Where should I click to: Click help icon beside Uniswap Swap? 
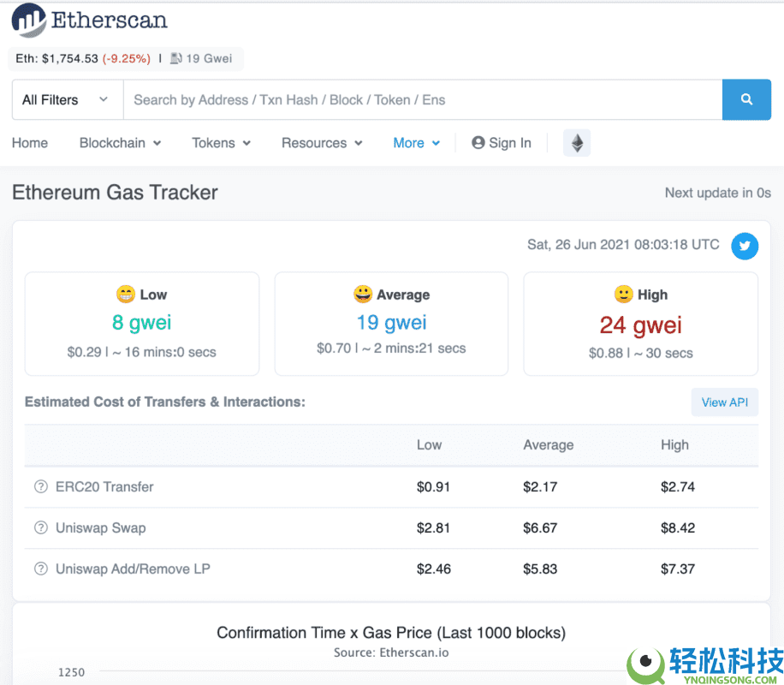(x=40, y=528)
